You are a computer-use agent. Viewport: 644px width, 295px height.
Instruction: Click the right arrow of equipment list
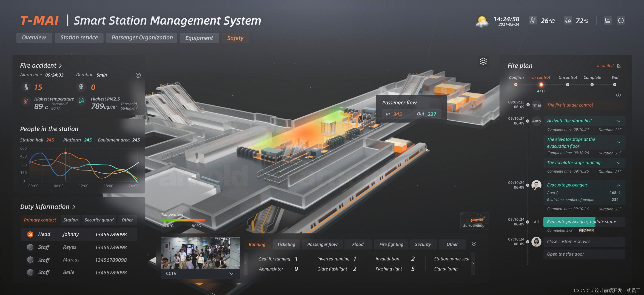point(473,263)
